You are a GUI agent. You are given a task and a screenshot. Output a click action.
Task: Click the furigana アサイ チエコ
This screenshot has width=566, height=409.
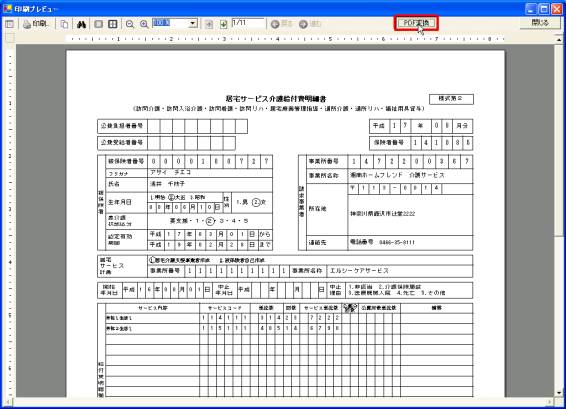pyautogui.click(x=170, y=173)
